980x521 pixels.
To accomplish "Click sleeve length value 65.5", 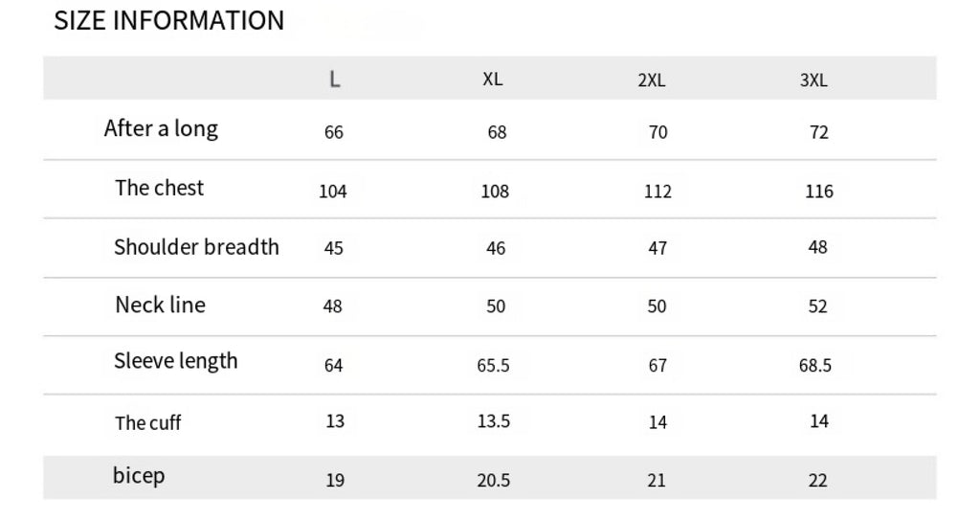I will [x=493, y=366].
